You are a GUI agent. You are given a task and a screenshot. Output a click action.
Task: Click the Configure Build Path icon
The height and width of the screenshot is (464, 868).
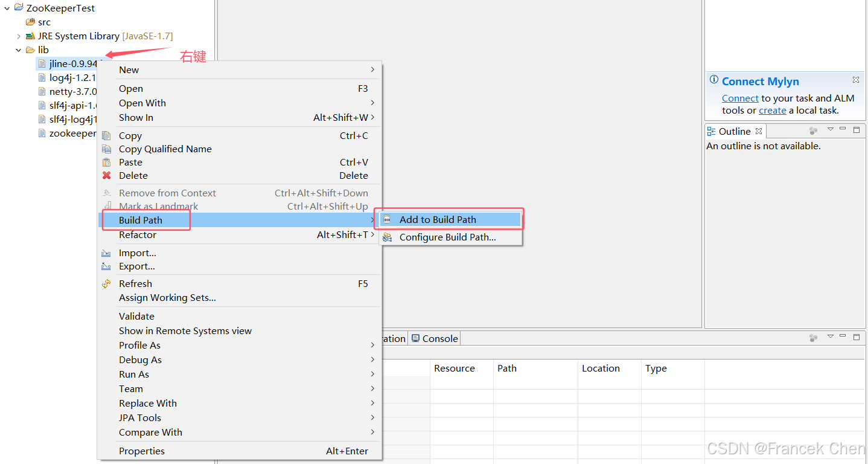(x=387, y=237)
